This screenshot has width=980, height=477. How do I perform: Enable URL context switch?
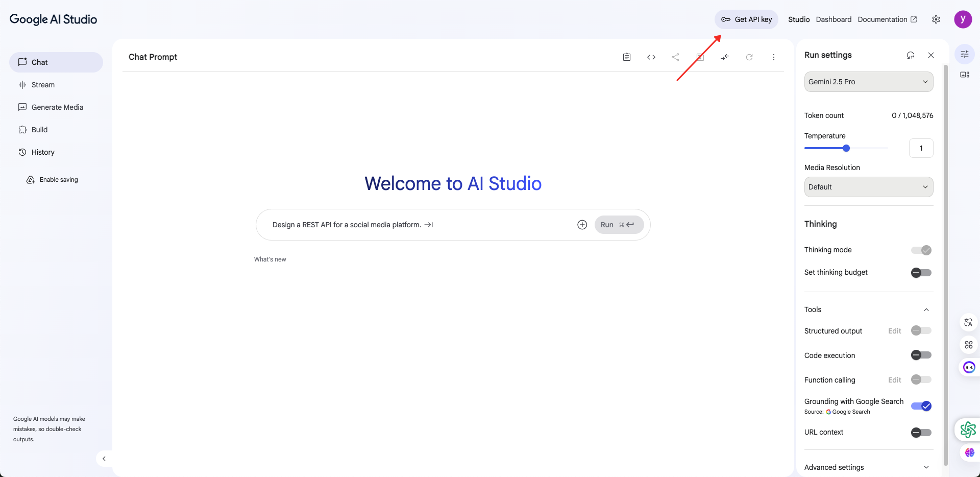point(921,433)
